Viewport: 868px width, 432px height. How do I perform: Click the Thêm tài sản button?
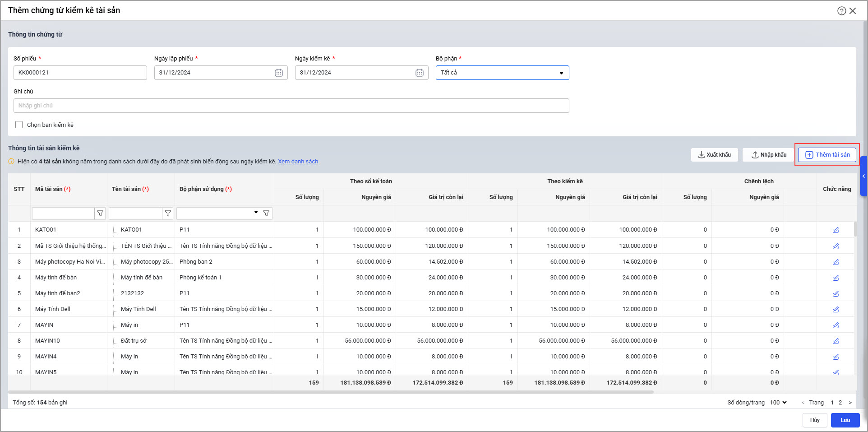pyautogui.click(x=827, y=155)
